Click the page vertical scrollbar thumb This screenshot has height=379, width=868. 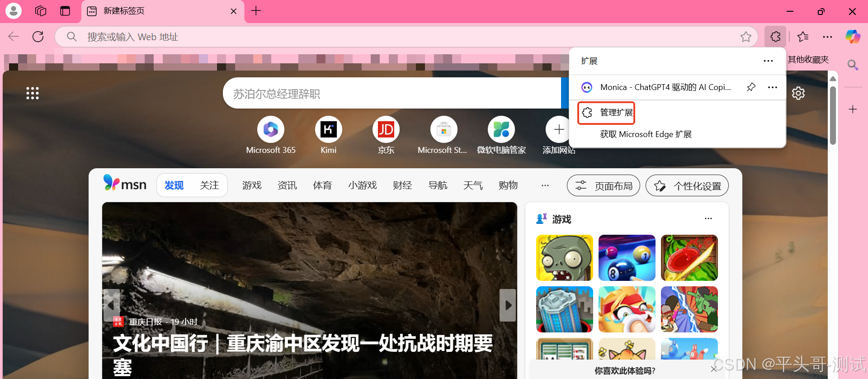pos(833,116)
